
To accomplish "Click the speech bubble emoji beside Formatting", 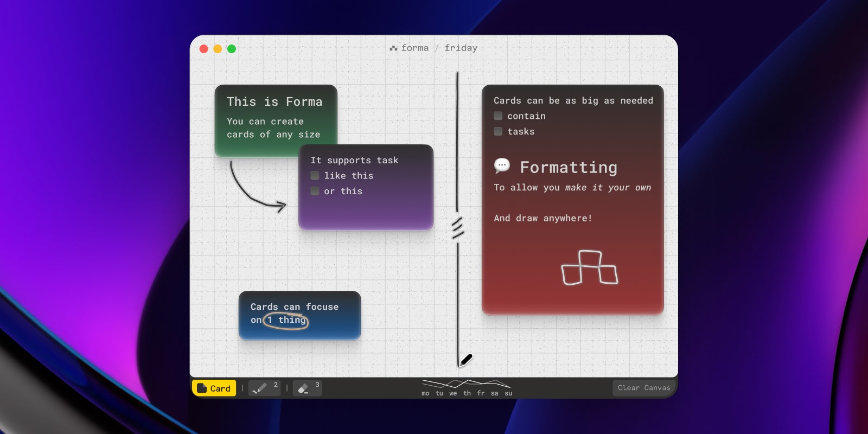I will [x=502, y=166].
